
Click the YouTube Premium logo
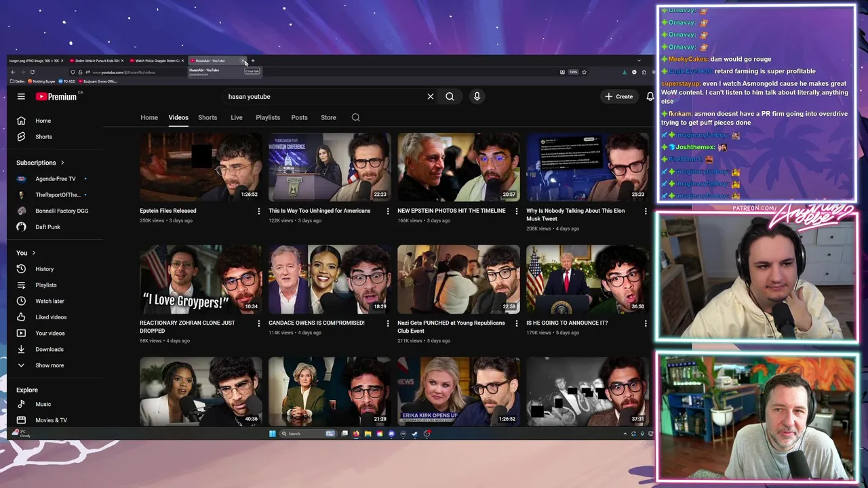[x=56, y=96]
